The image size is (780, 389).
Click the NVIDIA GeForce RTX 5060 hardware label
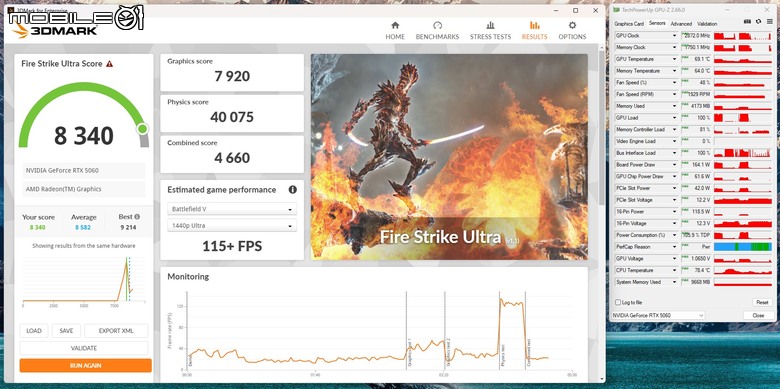pyautogui.click(x=62, y=171)
